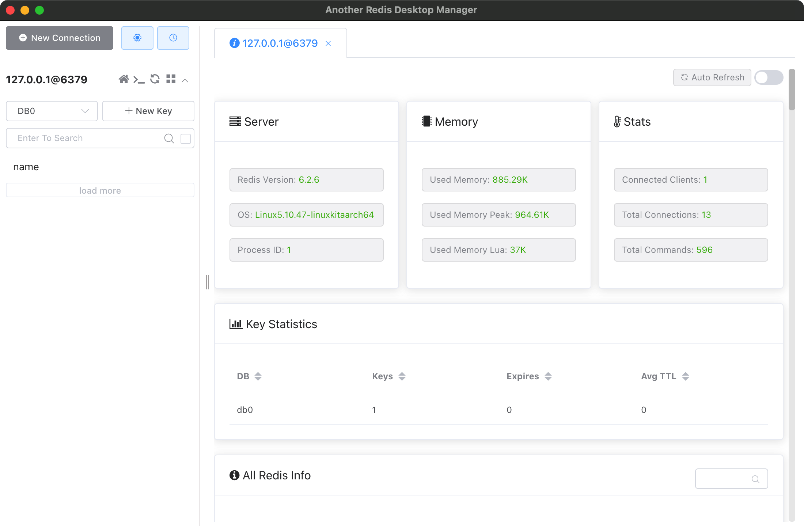Click the Used Memory Lua: 37K tag

click(x=498, y=250)
